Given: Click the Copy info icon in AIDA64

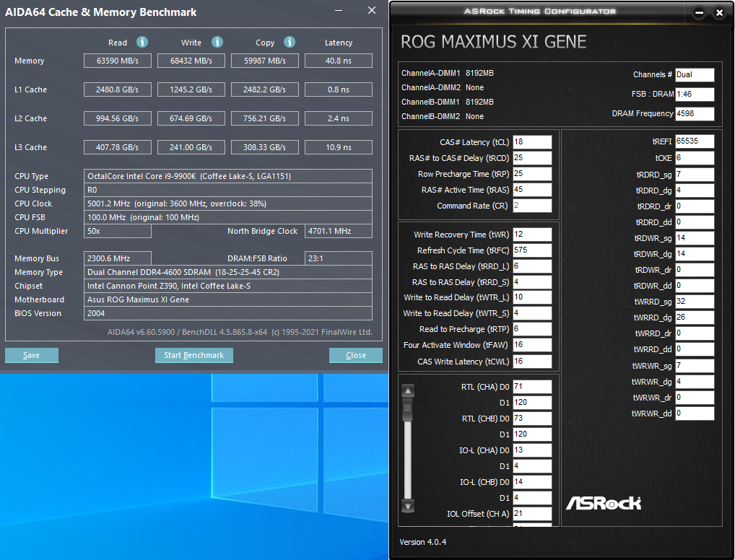Looking at the screenshot, I should coord(290,42).
